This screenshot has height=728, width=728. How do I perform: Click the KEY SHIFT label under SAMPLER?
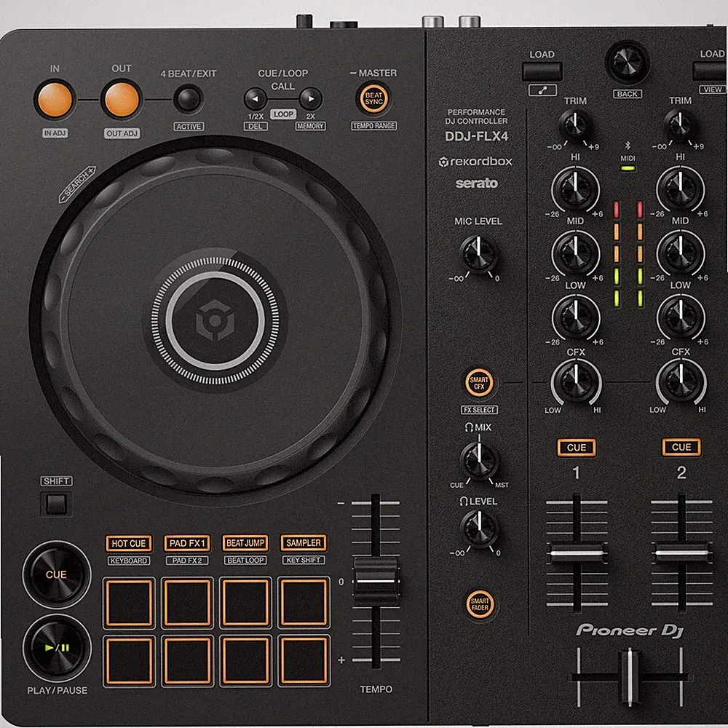304,561
